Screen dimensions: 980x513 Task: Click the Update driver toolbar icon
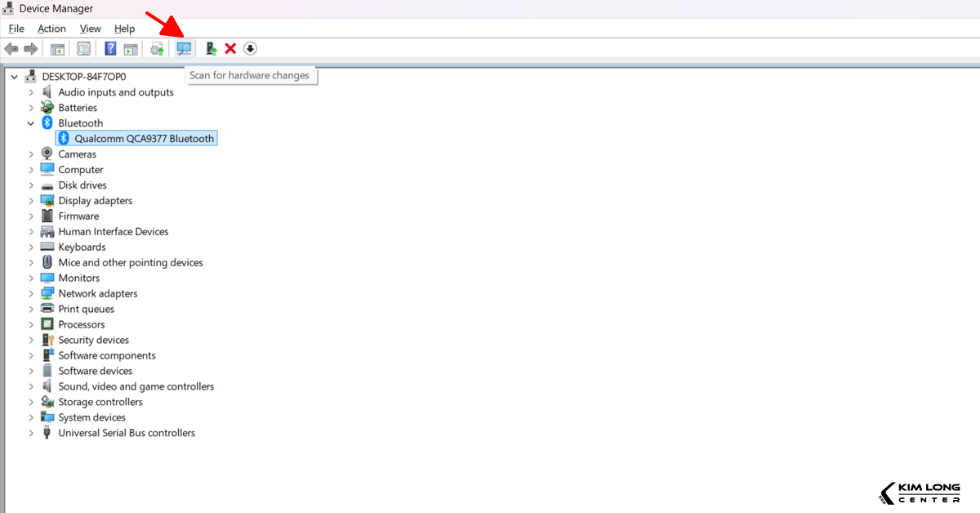coord(156,48)
